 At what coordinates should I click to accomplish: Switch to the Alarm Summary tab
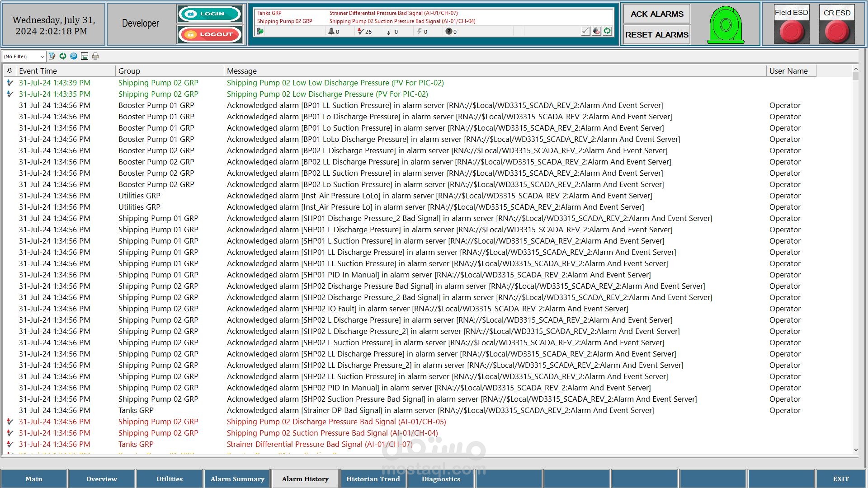[237, 479]
